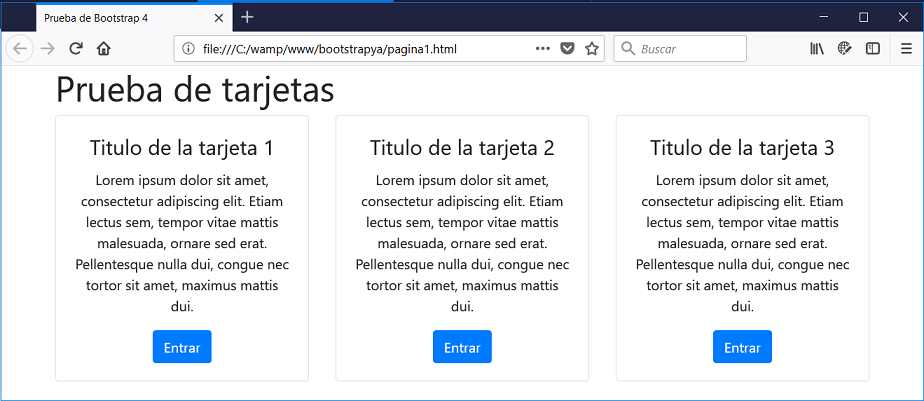The image size is (924, 401).
Task: Click the heading Prueba de tarjetas
Action: 195,90
